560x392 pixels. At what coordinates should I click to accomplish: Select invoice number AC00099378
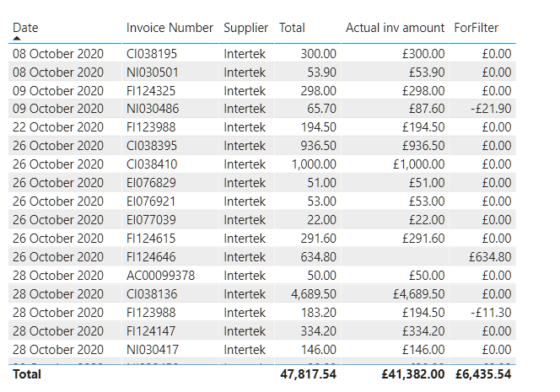[161, 276]
